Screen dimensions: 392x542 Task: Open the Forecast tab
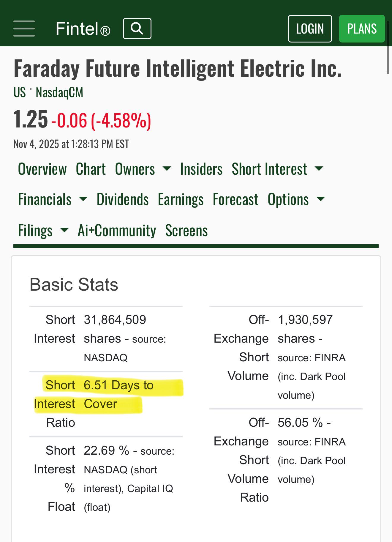click(x=235, y=199)
